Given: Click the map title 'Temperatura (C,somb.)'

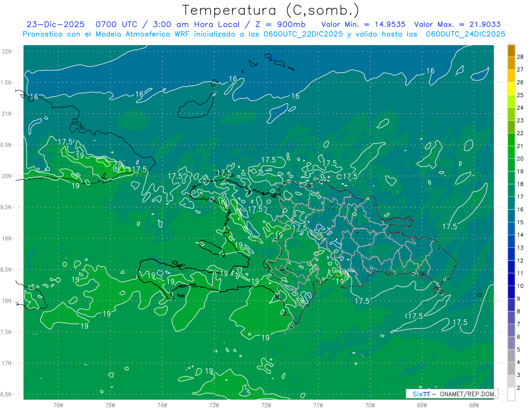Looking at the screenshot, I should pyautogui.click(x=270, y=10).
